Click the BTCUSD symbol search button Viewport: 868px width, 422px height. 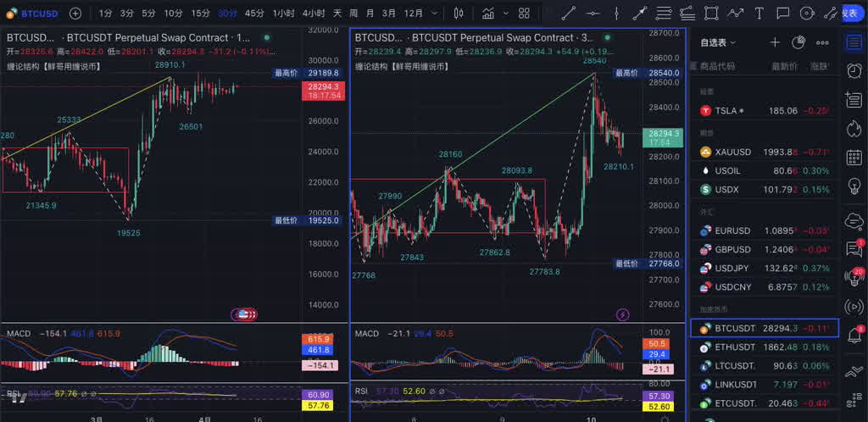pos(34,14)
